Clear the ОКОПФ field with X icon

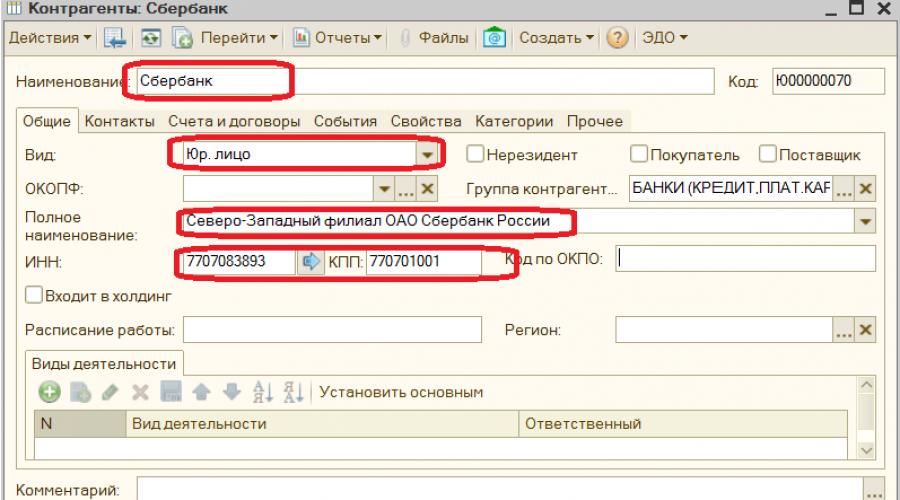coord(427,188)
